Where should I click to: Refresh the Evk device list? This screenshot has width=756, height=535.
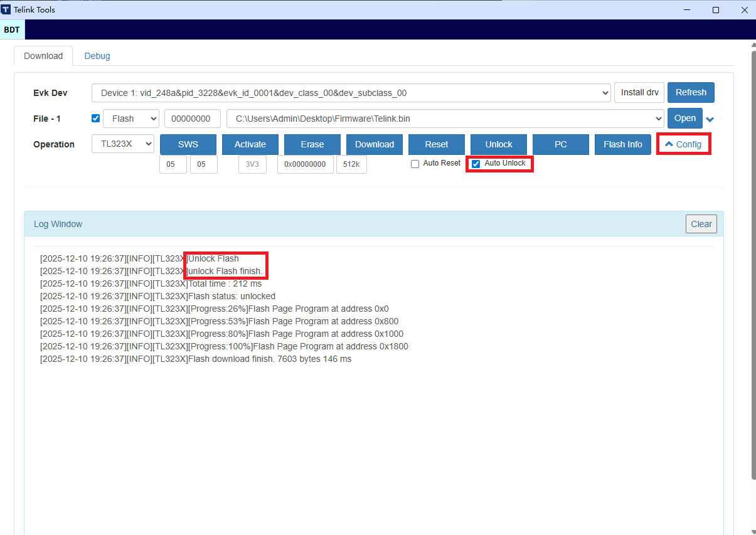[691, 92]
